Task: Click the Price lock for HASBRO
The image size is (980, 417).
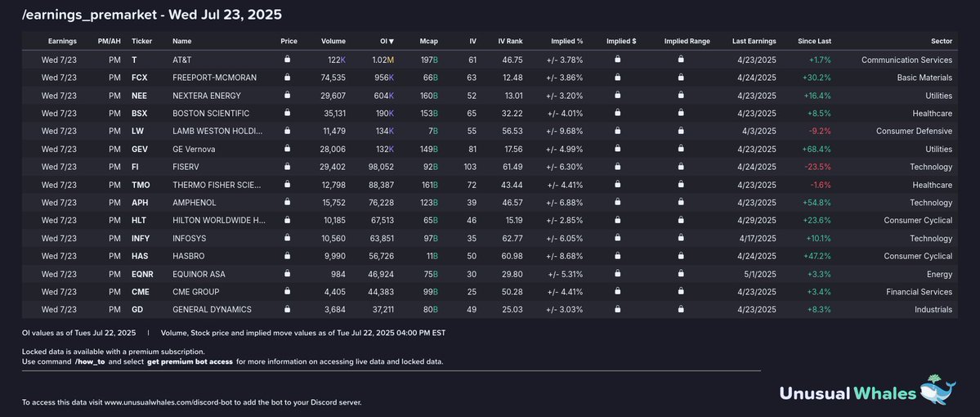Action: coord(287,256)
